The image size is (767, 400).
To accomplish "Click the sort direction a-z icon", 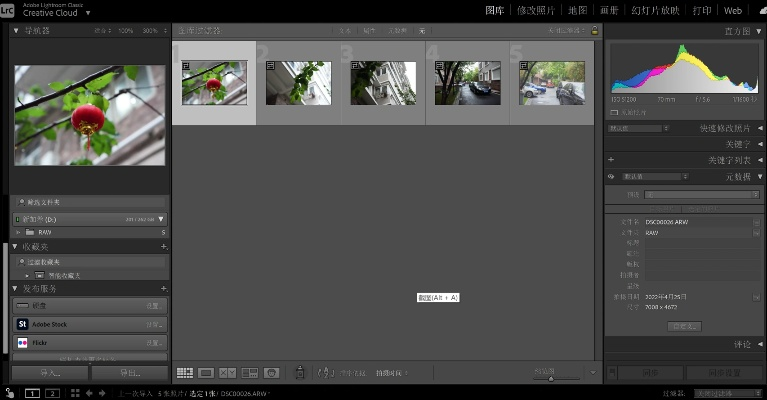I will [x=325, y=372].
